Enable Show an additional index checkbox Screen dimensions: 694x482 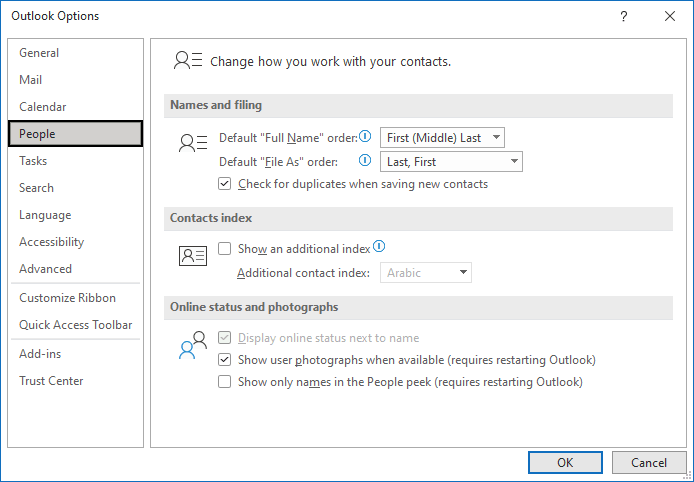tap(224, 249)
